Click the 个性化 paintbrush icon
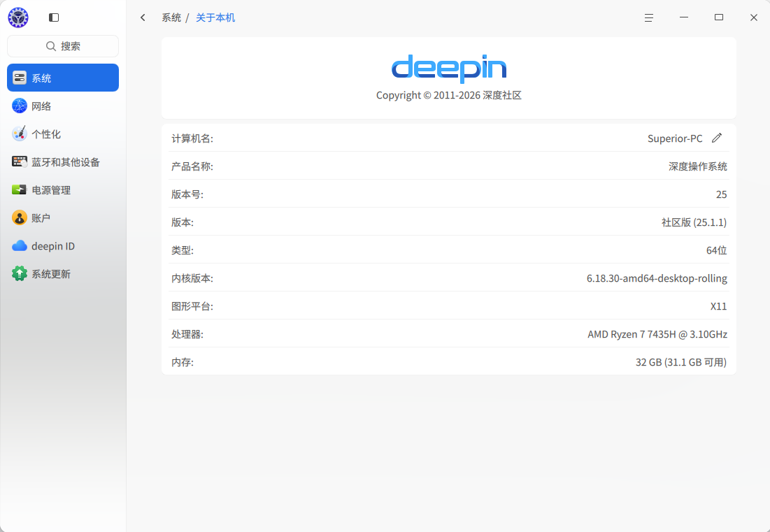The height and width of the screenshot is (532, 770). pos(20,134)
